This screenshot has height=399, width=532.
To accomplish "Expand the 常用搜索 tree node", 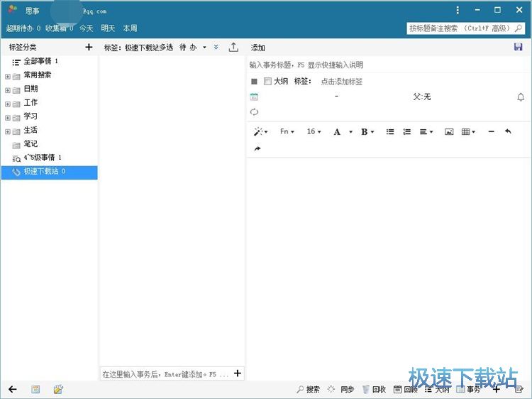I will coord(7,75).
